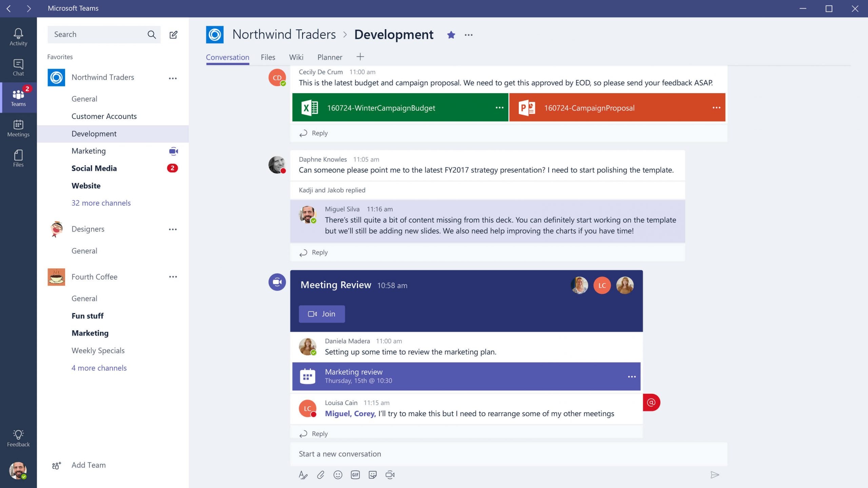Image resolution: width=868 pixels, height=488 pixels.
Task: Click the video call icon in message toolbar
Action: pyautogui.click(x=391, y=475)
